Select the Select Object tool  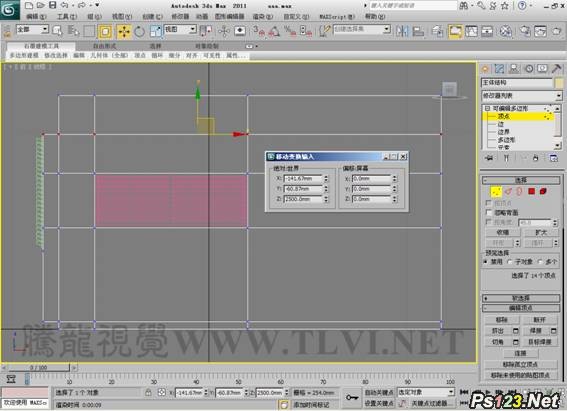(57, 31)
